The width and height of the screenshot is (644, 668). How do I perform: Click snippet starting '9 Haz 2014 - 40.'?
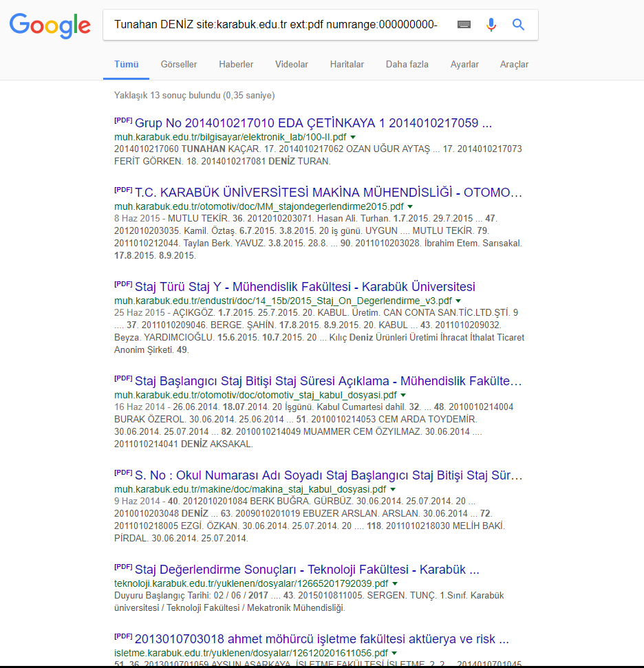click(x=310, y=519)
